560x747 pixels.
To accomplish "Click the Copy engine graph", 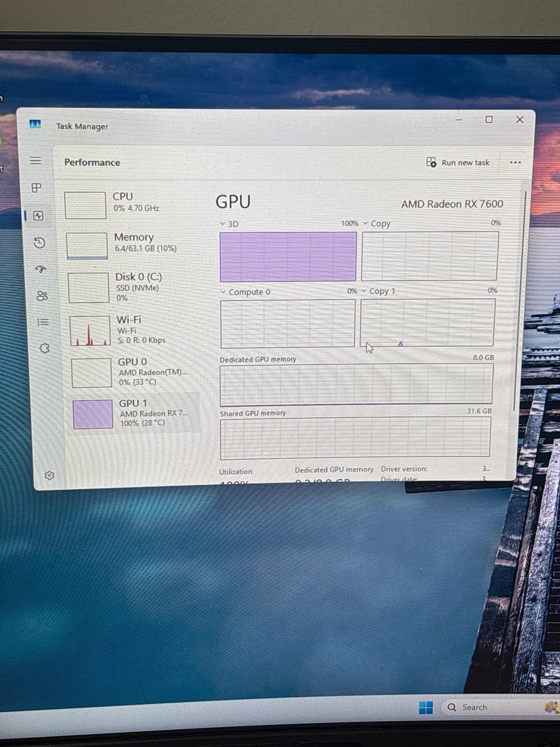I will click(x=430, y=256).
